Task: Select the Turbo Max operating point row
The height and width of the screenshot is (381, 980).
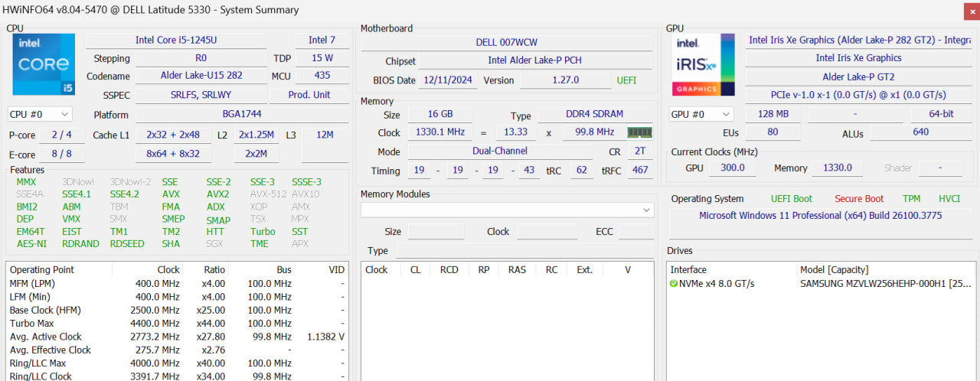Action: [x=177, y=324]
